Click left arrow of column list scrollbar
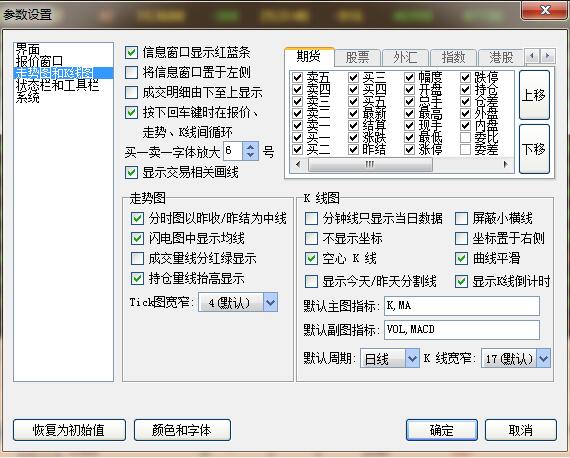The height and width of the screenshot is (458, 570). (298, 164)
